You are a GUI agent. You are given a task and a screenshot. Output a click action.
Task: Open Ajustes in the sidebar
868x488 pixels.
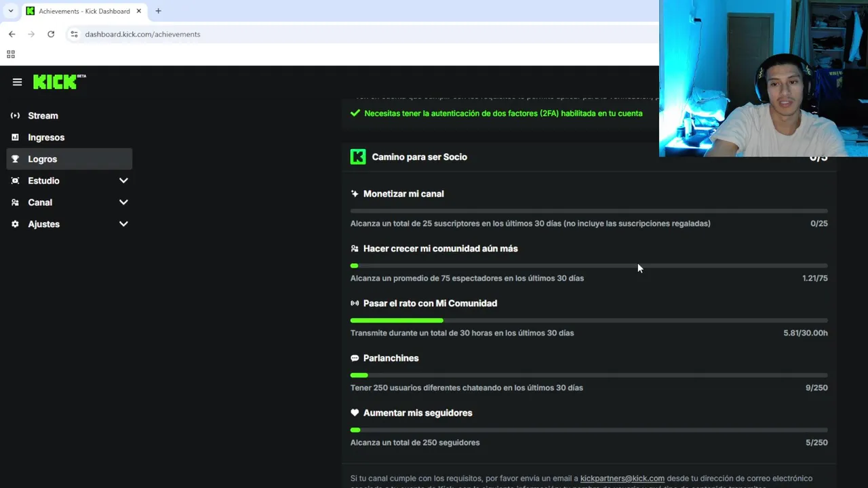[x=69, y=224]
